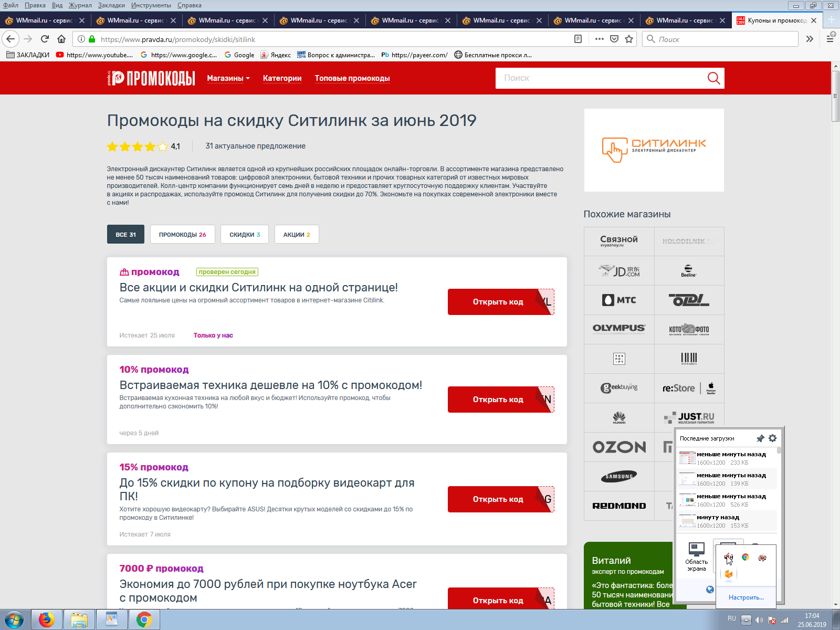Submit site search with magnifier icon
The image size is (840, 630).
coord(713,78)
